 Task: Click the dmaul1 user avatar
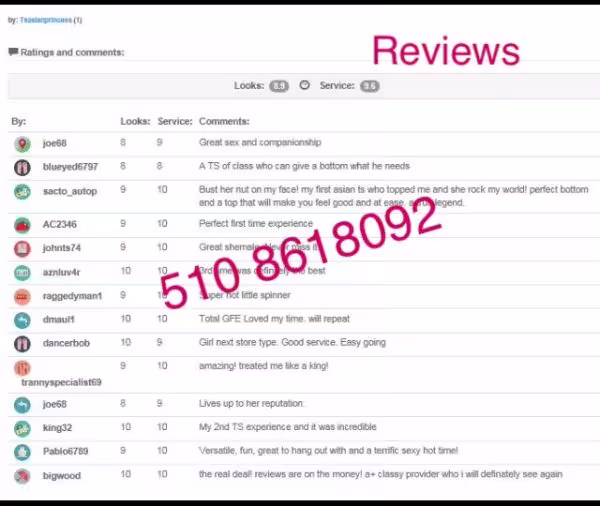click(22, 320)
